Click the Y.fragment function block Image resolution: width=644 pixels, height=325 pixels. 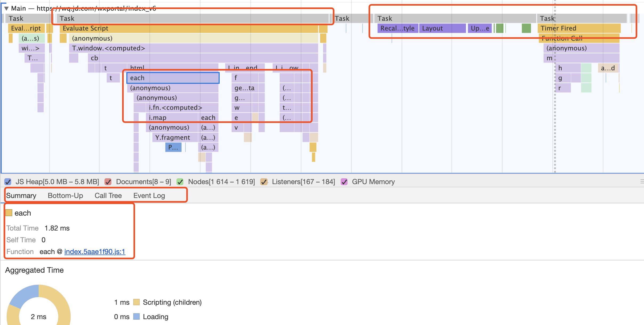(x=172, y=137)
